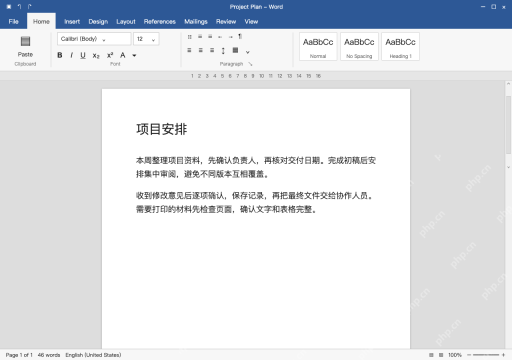The width and height of the screenshot is (512, 360).
Task: Apply the Normal style
Action: pos(318,47)
